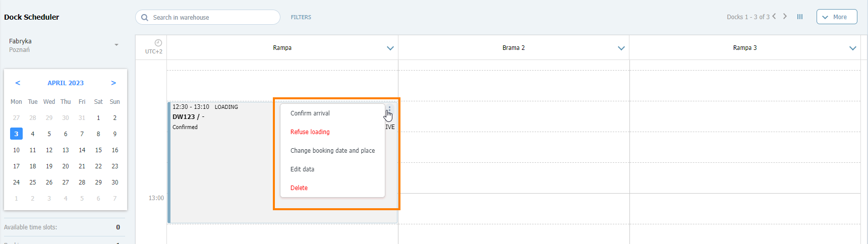Select Confirm arrival from context menu
This screenshot has width=868, height=244.
[x=310, y=113]
